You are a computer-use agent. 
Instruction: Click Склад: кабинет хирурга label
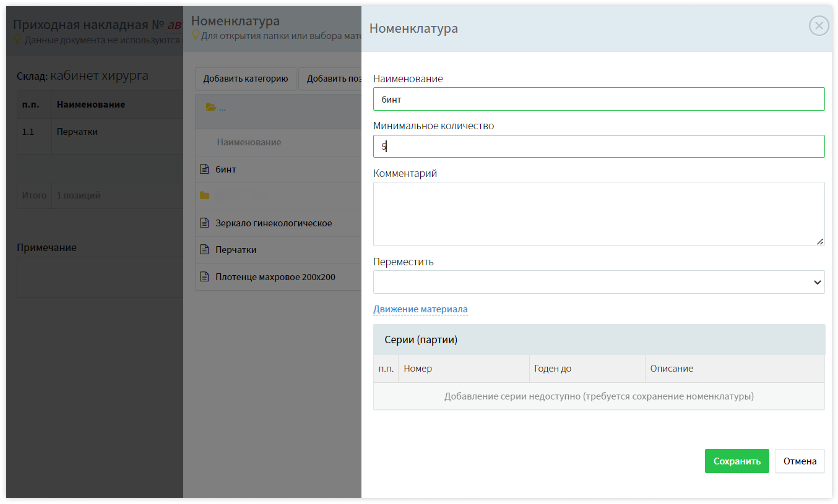pos(82,76)
